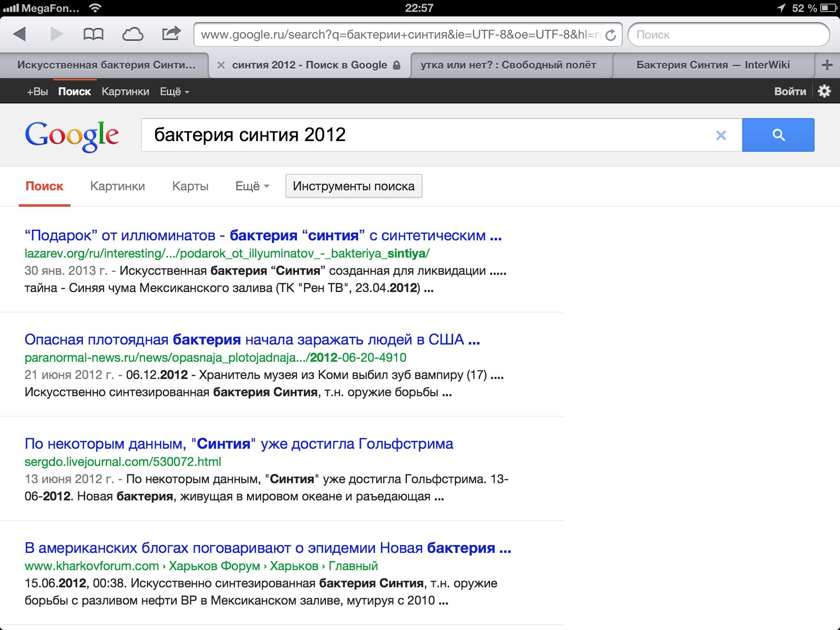Tap the Safari back arrow
The width and height of the screenshot is (840, 630).
19,34
